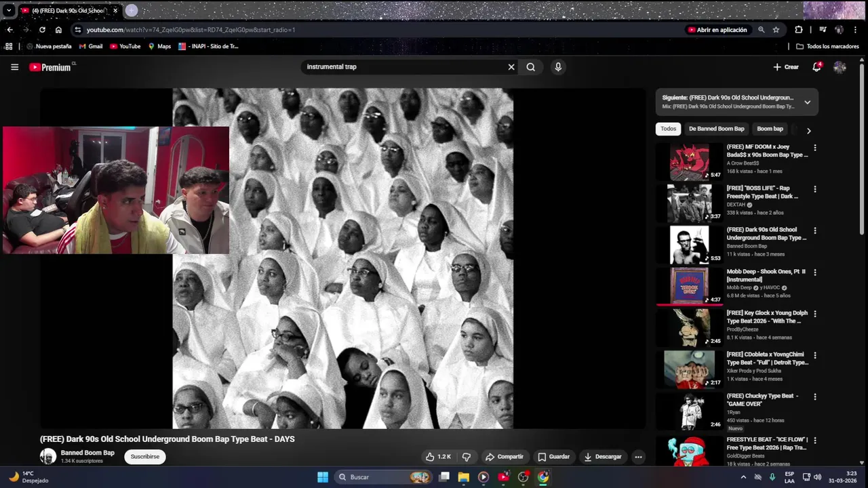Show hidden system tray icons
Image resolution: width=868 pixels, height=488 pixels.
743,477
